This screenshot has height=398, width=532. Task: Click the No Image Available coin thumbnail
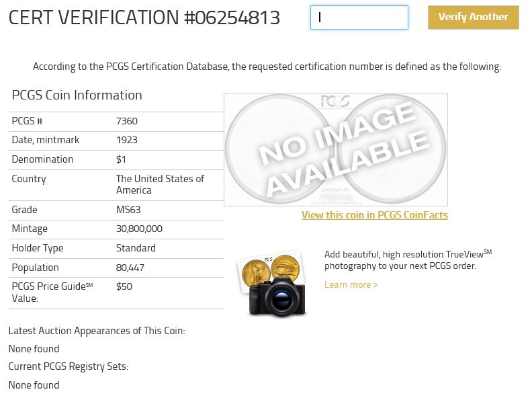click(x=336, y=149)
